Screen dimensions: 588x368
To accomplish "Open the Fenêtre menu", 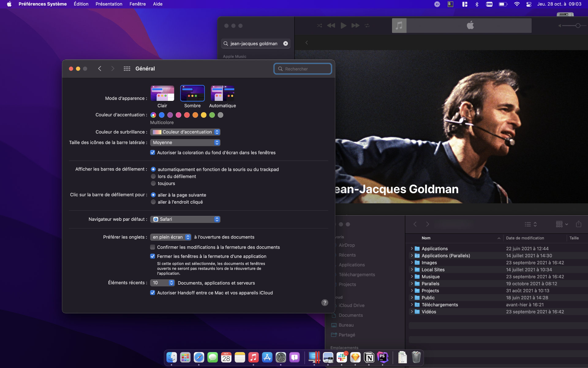I will click(x=138, y=4).
